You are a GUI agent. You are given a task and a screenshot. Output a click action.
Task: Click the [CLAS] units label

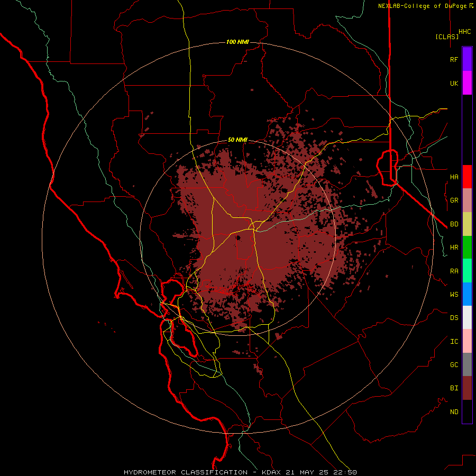(447, 36)
